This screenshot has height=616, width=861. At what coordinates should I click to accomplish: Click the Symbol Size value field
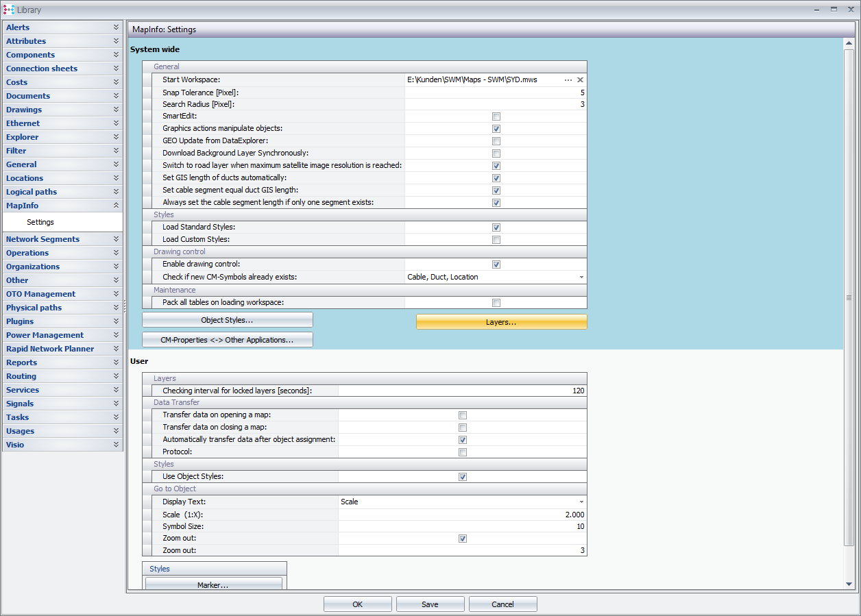coord(463,526)
